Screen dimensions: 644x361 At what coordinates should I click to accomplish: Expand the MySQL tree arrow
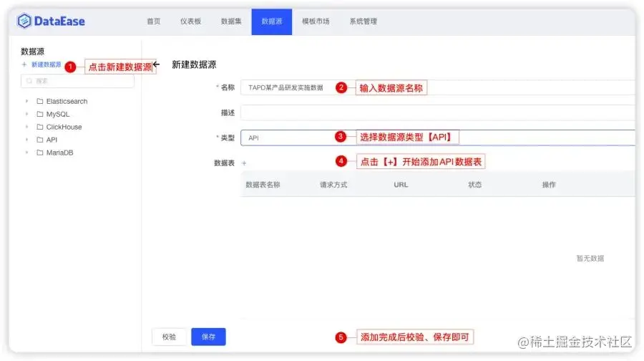pyautogui.click(x=26, y=114)
